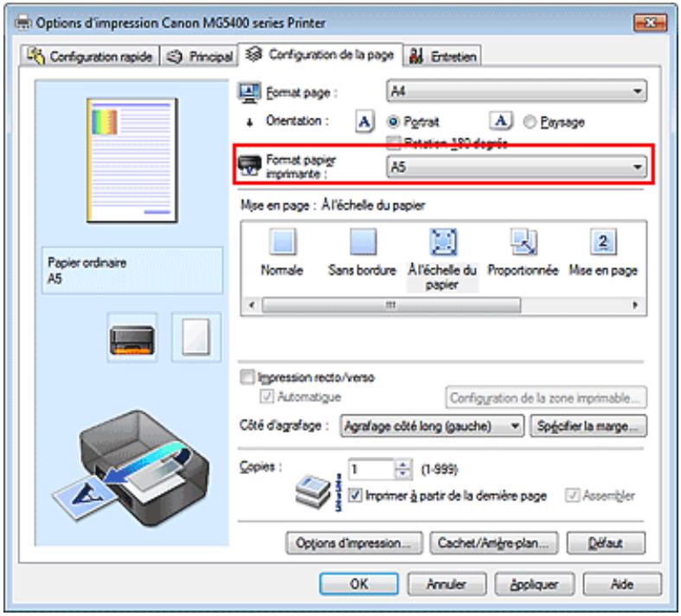The height and width of the screenshot is (616, 681).
Task: Increase the copies count with up arrow
Action: (x=403, y=465)
